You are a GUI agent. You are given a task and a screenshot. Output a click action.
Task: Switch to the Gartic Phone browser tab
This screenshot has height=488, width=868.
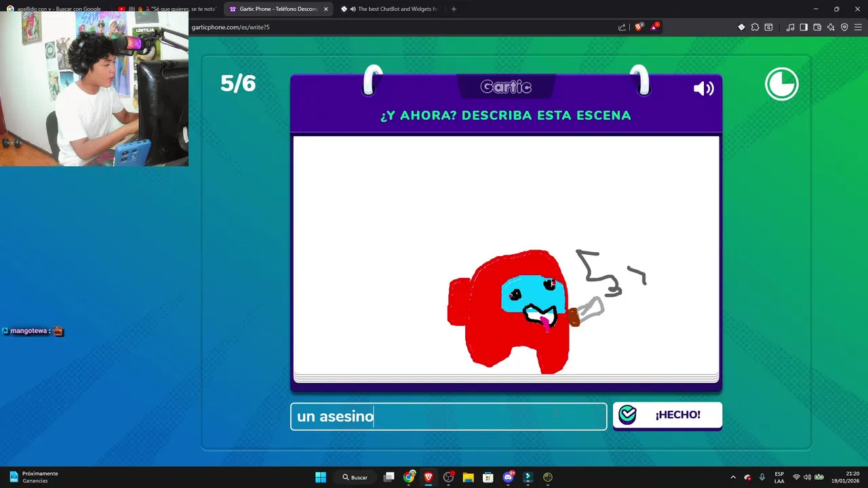click(x=278, y=9)
